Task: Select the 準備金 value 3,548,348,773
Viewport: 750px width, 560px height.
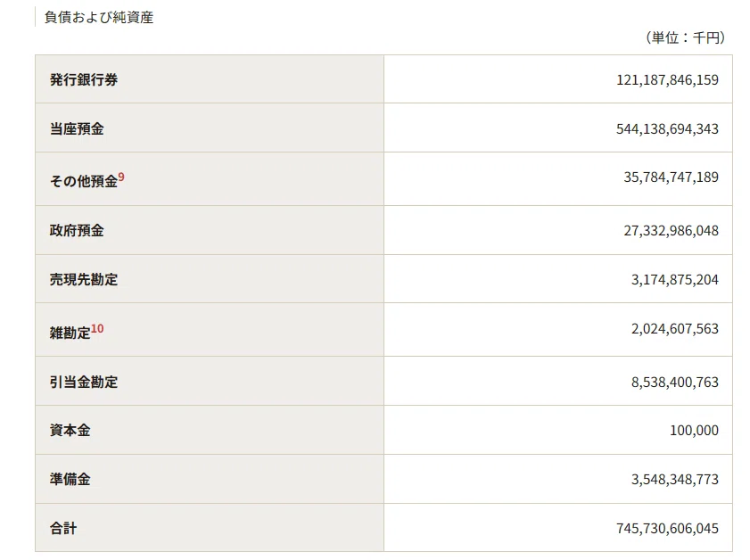Action: [675, 480]
